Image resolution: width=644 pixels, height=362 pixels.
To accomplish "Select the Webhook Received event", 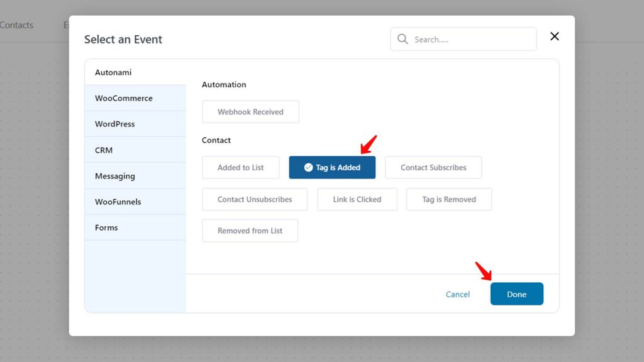I will point(250,112).
